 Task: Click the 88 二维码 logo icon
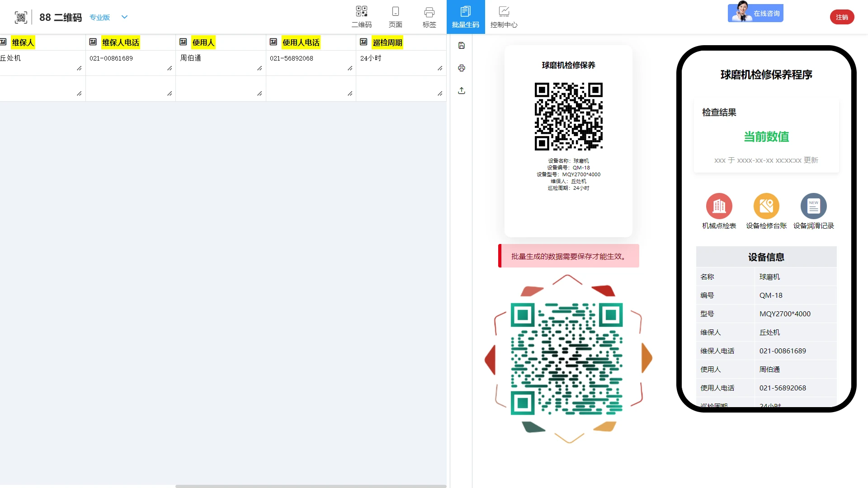coord(21,17)
